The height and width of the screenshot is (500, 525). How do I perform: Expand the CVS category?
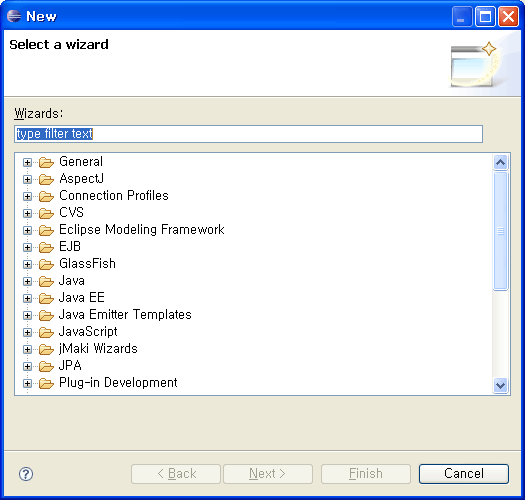[27, 213]
